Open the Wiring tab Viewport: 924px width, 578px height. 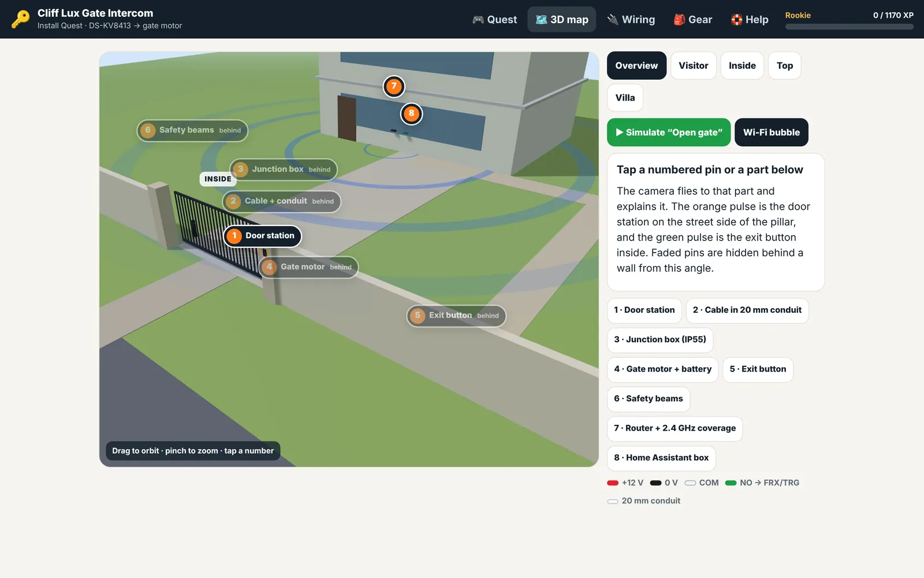pos(631,20)
